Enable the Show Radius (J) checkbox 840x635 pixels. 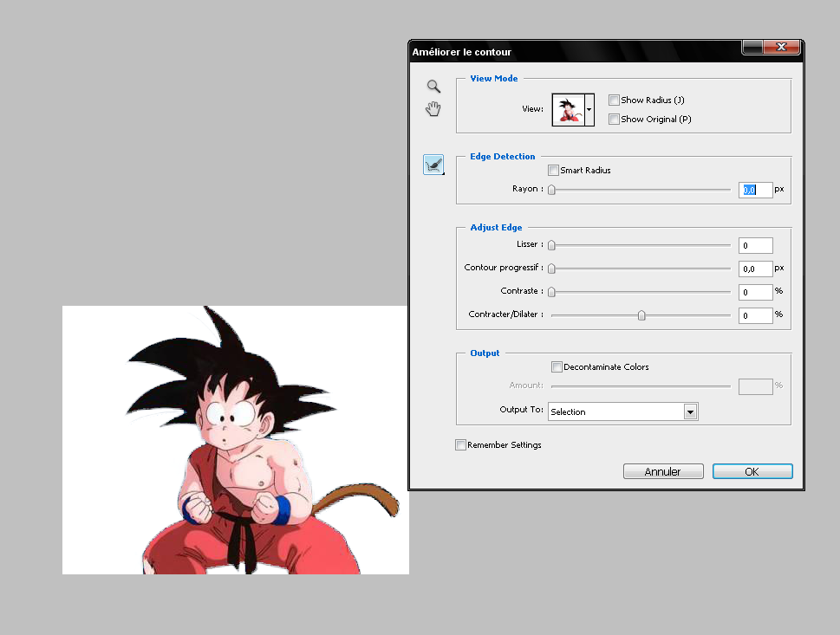click(614, 100)
